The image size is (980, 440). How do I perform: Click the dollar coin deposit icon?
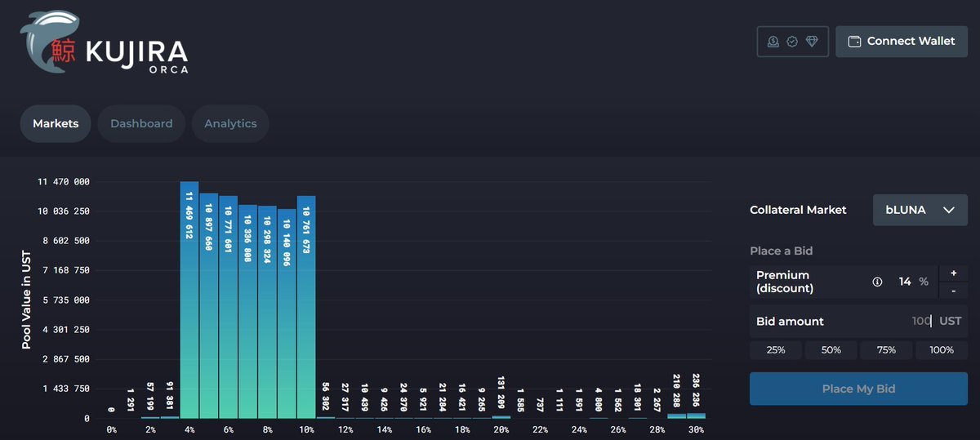[773, 42]
